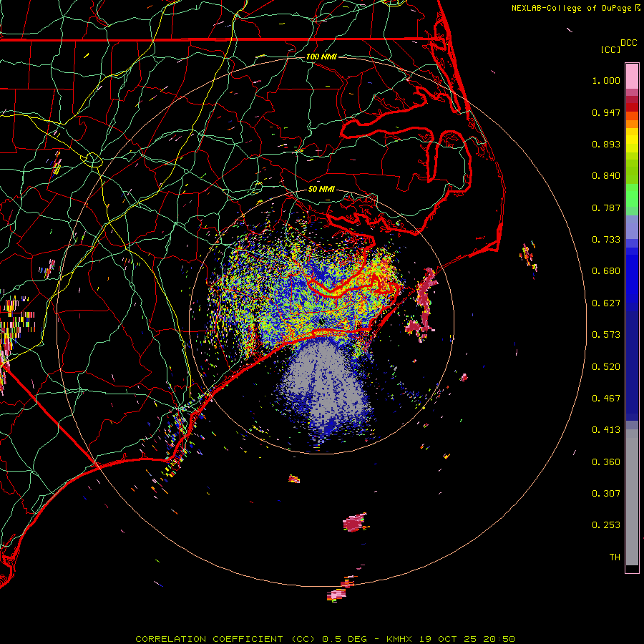
Task: Click the 100 NMI range ring label
Action: 321,57
